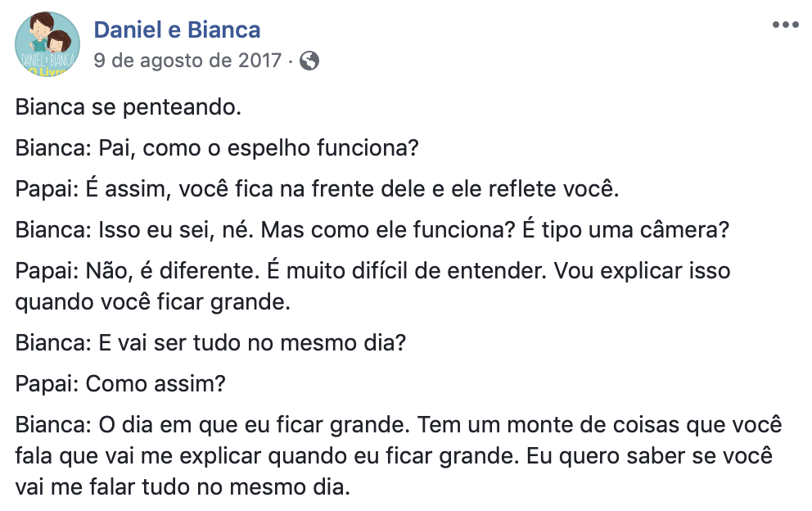Click the public globe privacy icon
812x511 pixels.
[x=309, y=61]
